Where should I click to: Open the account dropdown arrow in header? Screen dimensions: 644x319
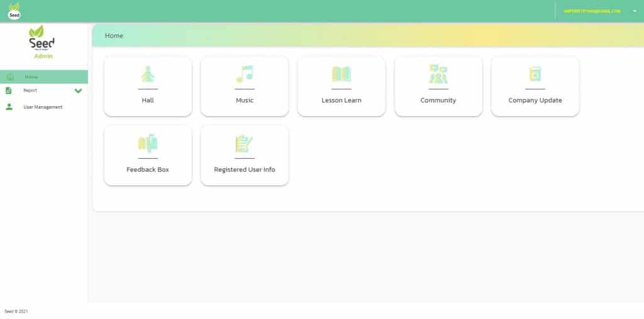coord(634,11)
